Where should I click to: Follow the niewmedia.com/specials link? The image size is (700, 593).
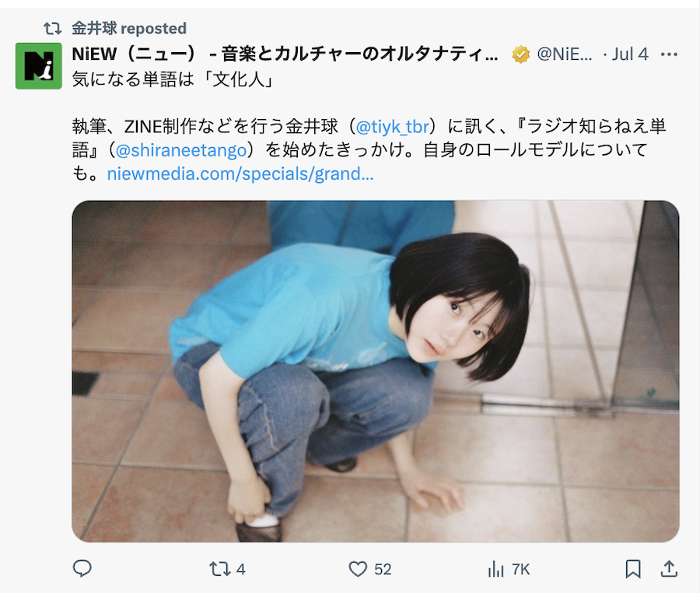pyautogui.click(x=240, y=174)
